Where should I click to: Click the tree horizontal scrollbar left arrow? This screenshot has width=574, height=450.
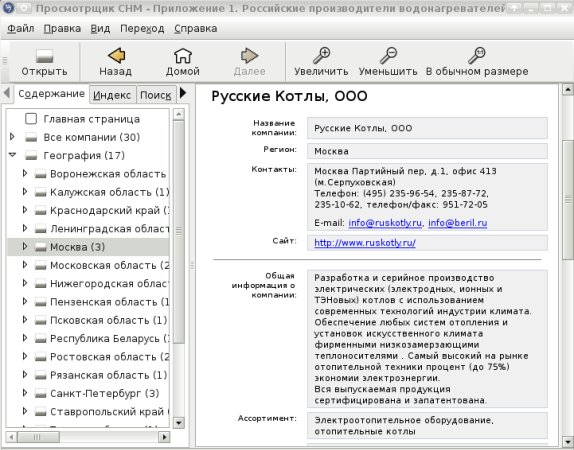[x=11, y=436]
